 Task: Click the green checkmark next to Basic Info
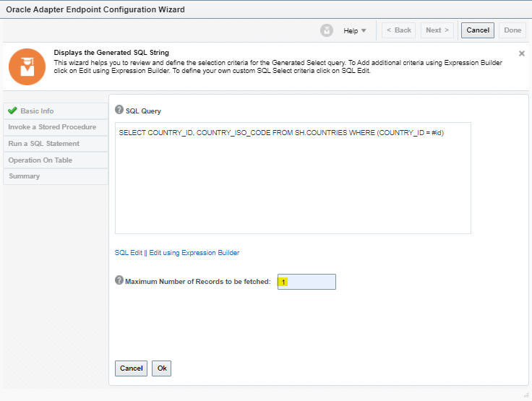coord(12,111)
